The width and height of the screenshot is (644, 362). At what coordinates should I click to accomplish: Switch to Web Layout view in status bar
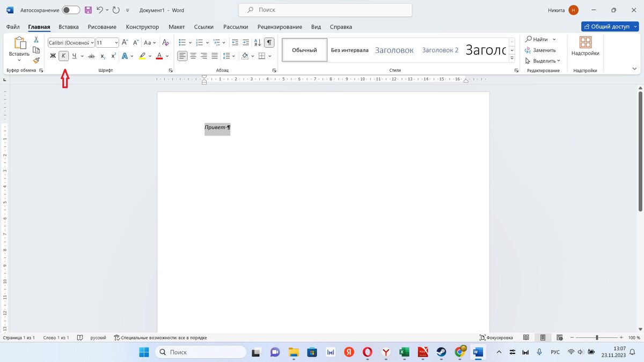tap(560, 337)
